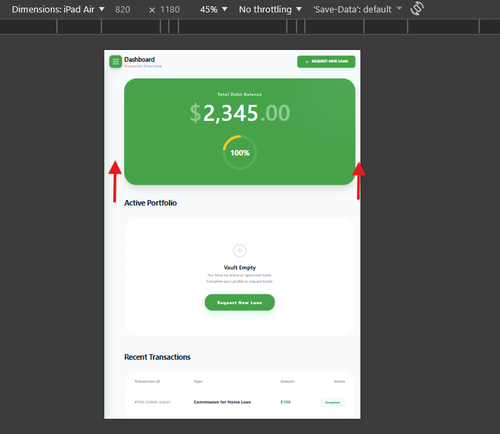Click the $198 amount cell

pos(285,402)
